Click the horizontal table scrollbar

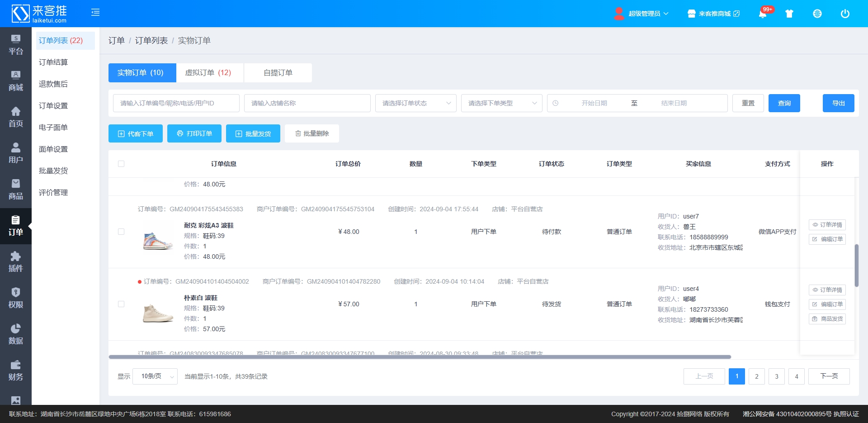pyautogui.click(x=420, y=357)
